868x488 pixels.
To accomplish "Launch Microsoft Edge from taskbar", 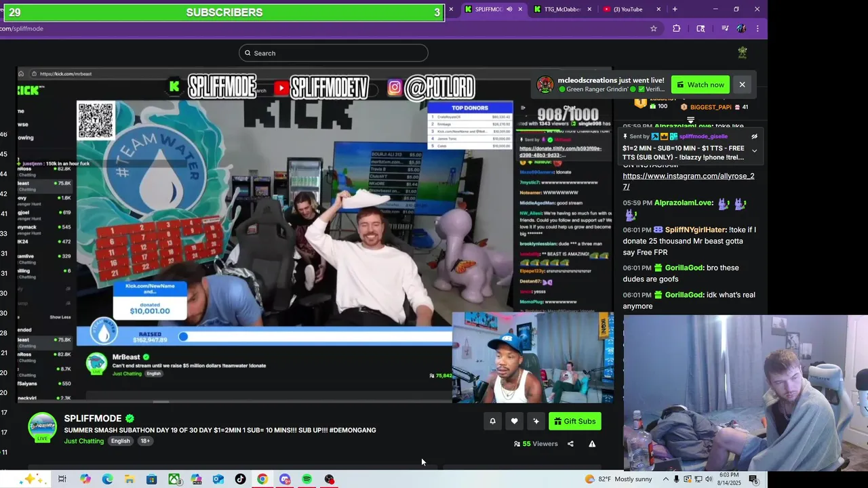I will point(107,479).
